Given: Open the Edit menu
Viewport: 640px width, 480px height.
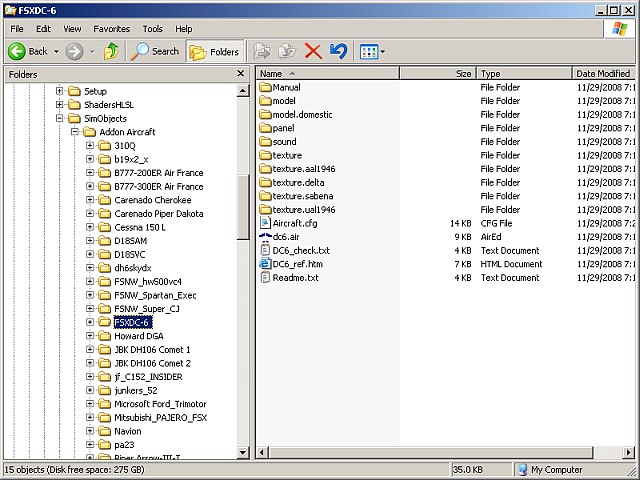Looking at the screenshot, I should pyautogui.click(x=43, y=29).
